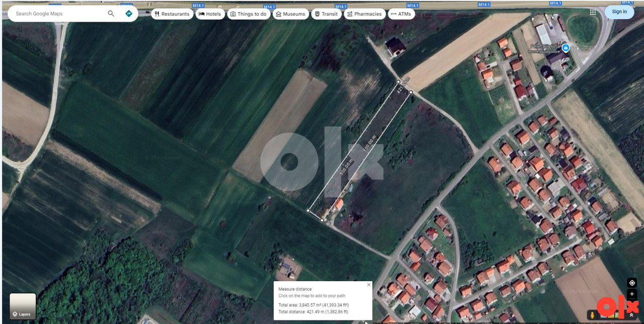The height and width of the screenshot is (324, 644).
Task: Select the southwest measurement vertex point
Action: pyautogui.click(x=308, y=210)
